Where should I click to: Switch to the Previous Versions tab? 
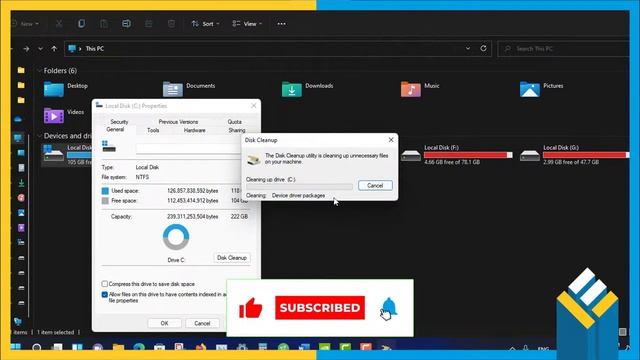coord(178,122)
